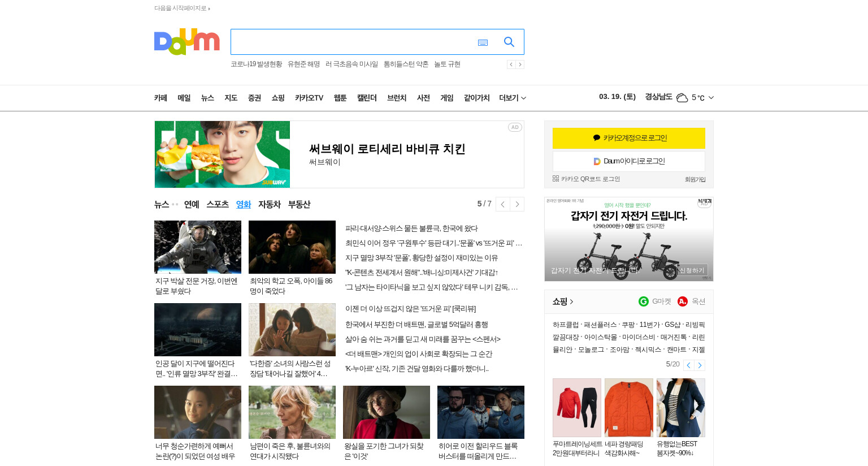Select the 영화 news tab
Screen dimensions: 868x466
click(244, 204)
